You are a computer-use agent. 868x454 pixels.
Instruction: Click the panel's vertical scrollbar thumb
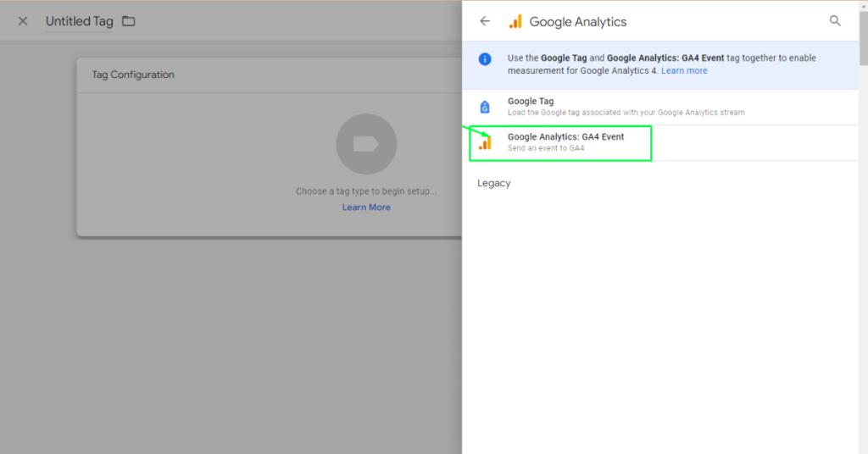coord(863,34)
